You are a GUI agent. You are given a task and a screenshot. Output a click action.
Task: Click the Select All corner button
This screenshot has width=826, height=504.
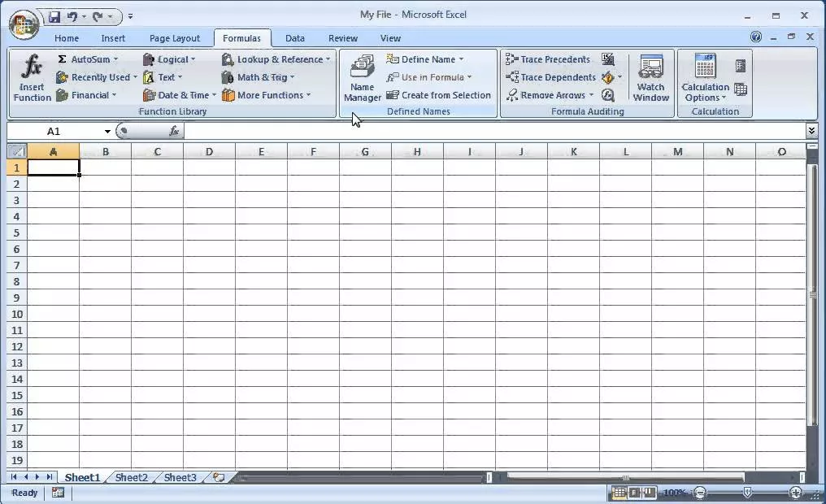coord(17,152)
